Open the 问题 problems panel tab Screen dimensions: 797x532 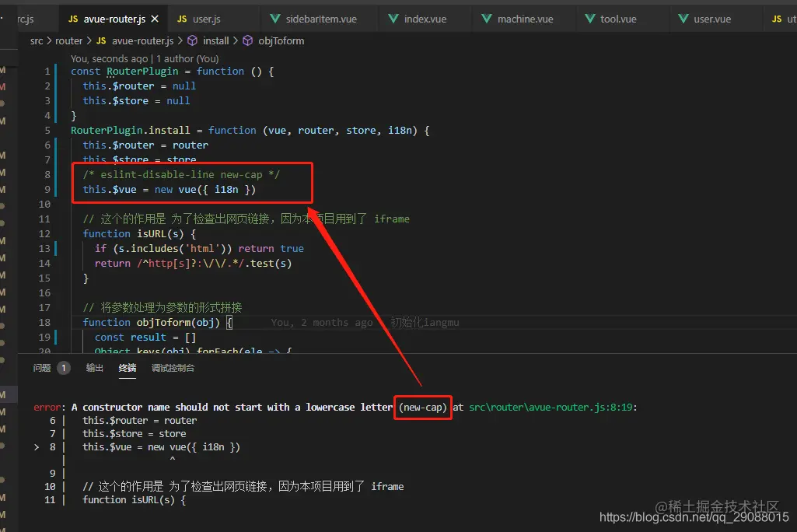click(x=42, y=368)
